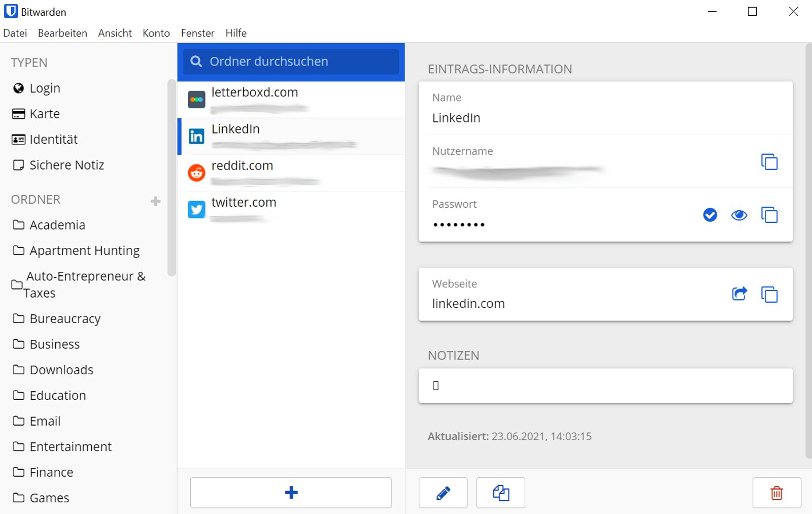Viewport: 812px width, 514px height.
Task: Reveal the password with the eye toggle
Action: [x=739, y=215]
